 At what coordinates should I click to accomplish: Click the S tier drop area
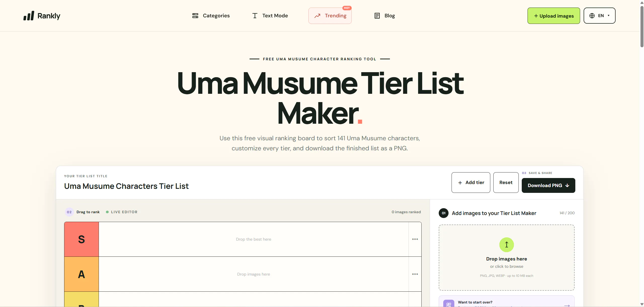click(x=254, y=239)
